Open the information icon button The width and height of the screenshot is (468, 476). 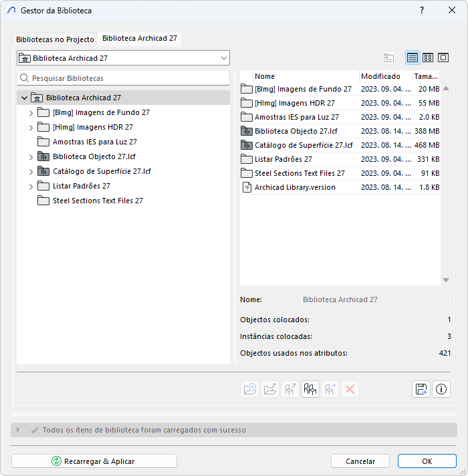click(x=441, y=389)
